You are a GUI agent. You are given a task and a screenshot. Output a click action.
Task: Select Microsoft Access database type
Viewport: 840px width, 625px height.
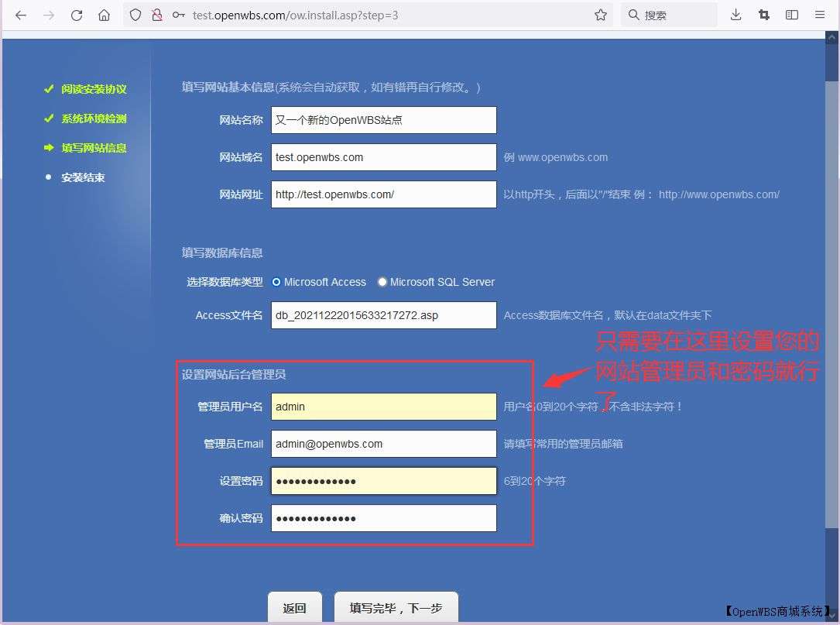tap(276, 282)
